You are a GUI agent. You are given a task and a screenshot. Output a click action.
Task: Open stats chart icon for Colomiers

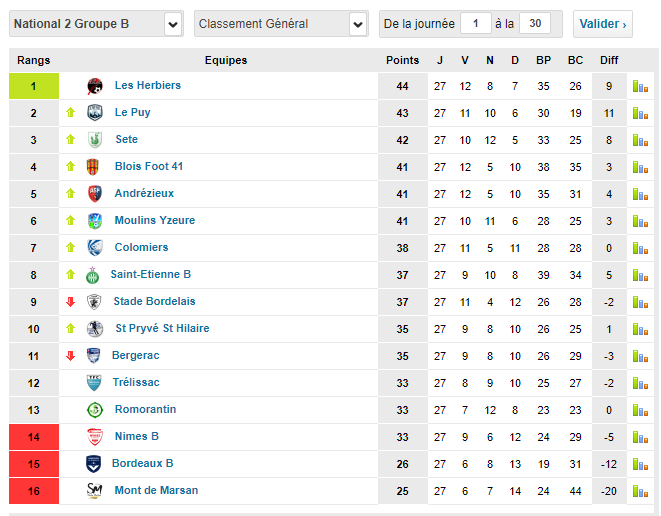pos(640,248)
